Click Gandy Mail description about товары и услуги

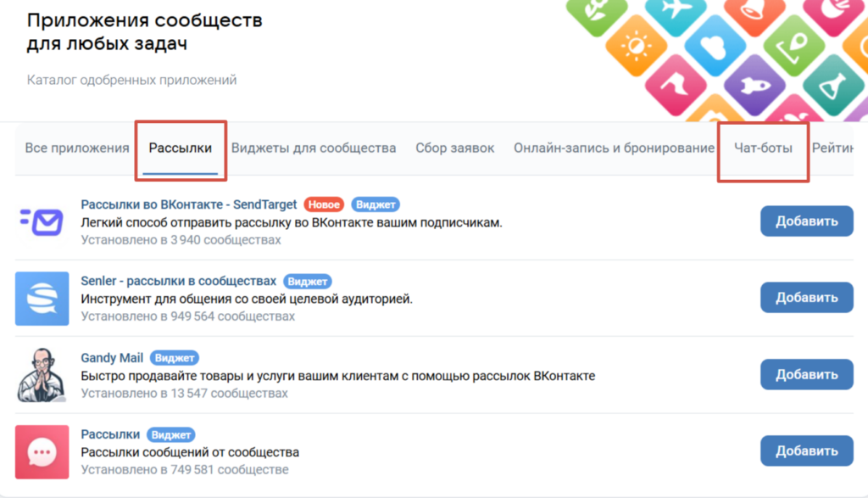click(x=337, y=376)
